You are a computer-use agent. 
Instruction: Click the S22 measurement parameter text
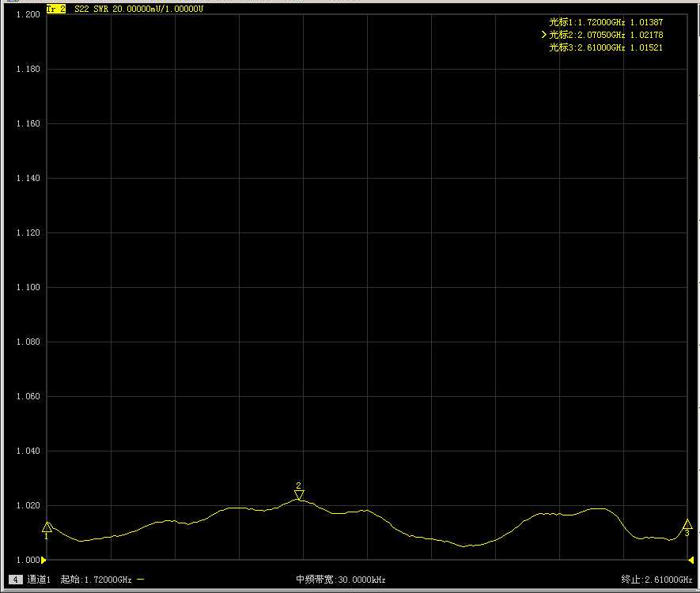(81, 9)
